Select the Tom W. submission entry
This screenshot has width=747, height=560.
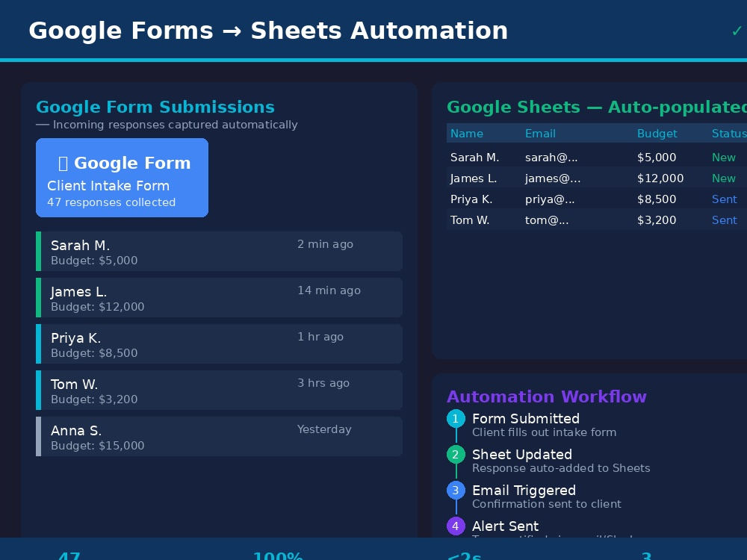219,390
